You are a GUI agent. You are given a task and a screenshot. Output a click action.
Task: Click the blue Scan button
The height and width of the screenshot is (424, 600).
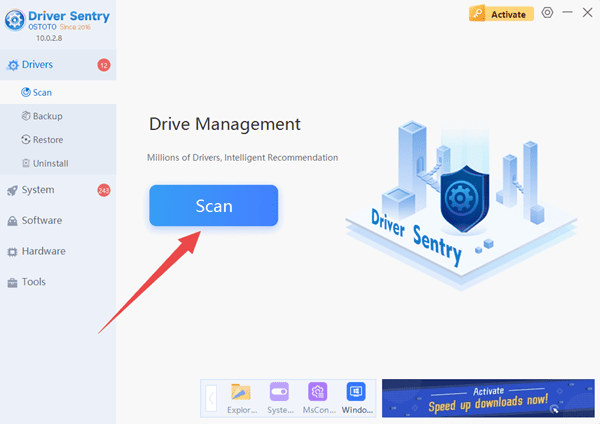(213, 206)
